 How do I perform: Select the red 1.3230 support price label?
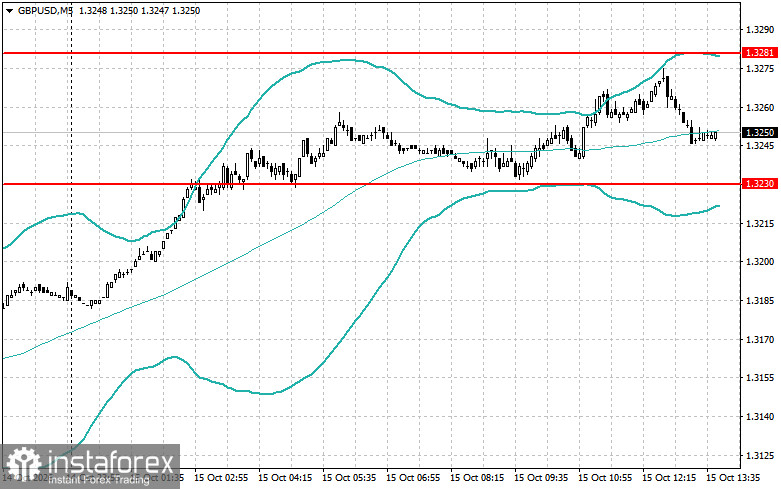760,184
